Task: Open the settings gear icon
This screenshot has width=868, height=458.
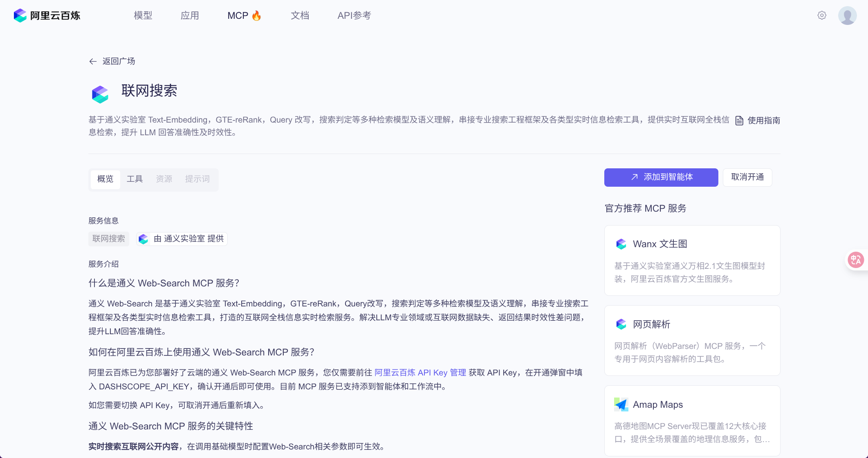Action: point(822,16)
